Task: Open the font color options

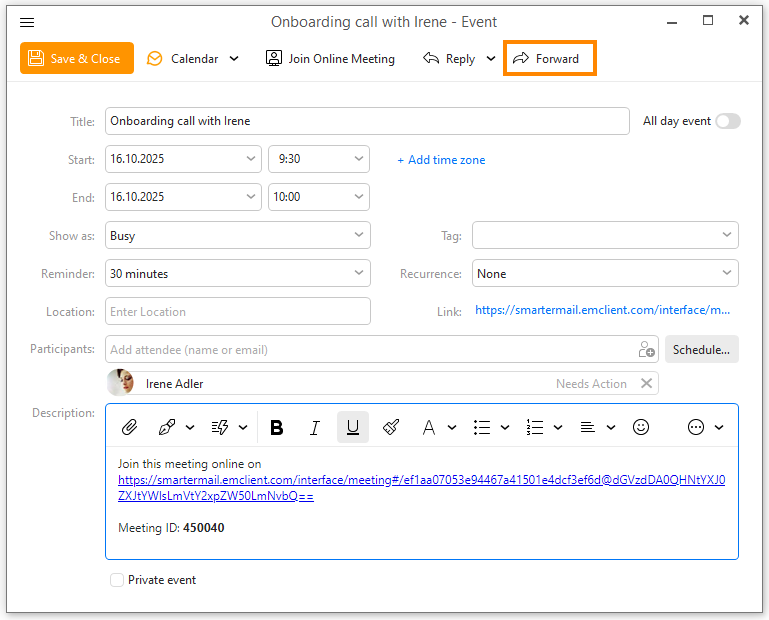Action: [437, 427]
